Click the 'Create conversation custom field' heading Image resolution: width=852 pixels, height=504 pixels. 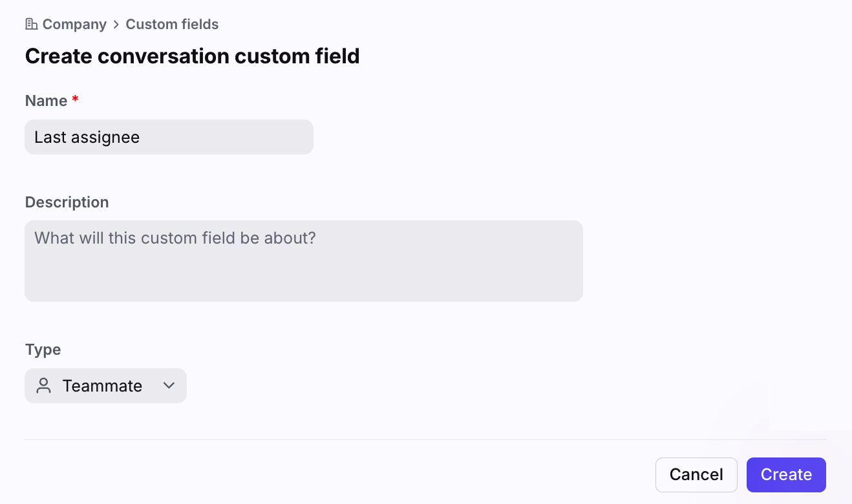[x=192, y=56]
